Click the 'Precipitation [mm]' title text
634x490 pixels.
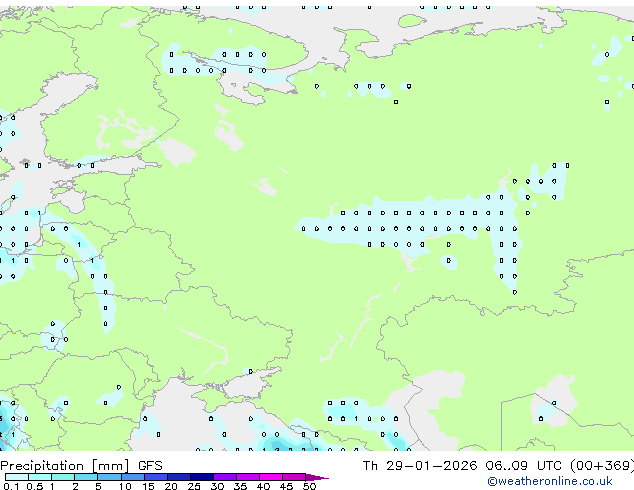click(x=65, y=466)
